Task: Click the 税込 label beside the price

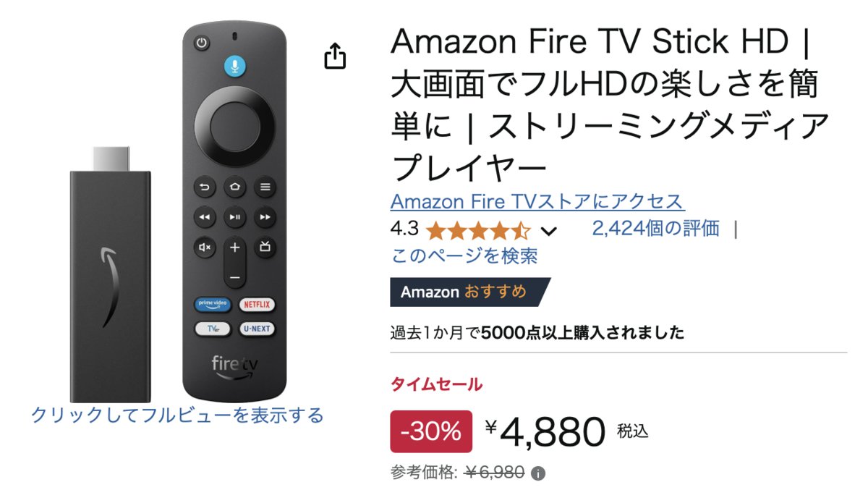Action: [632, 432]
